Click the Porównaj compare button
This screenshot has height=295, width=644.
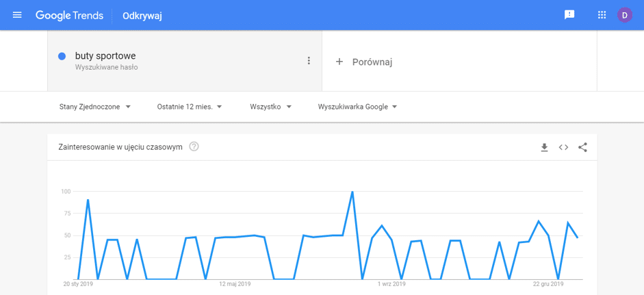[372, 62]
